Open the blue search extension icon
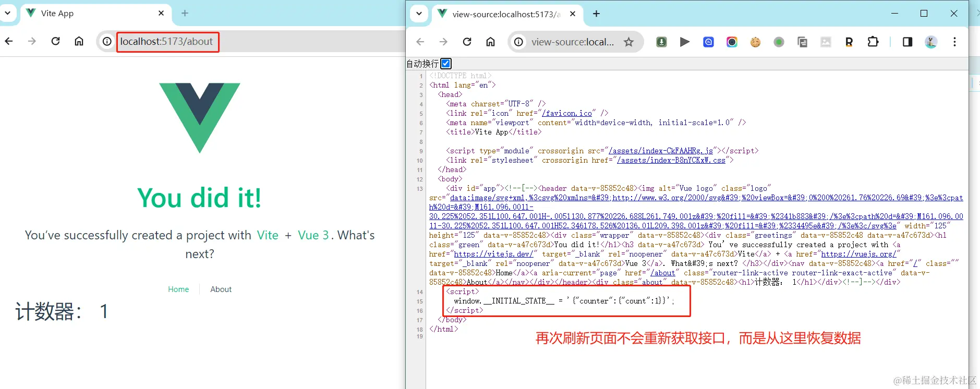The image size is (980, 389). (708, 42)
